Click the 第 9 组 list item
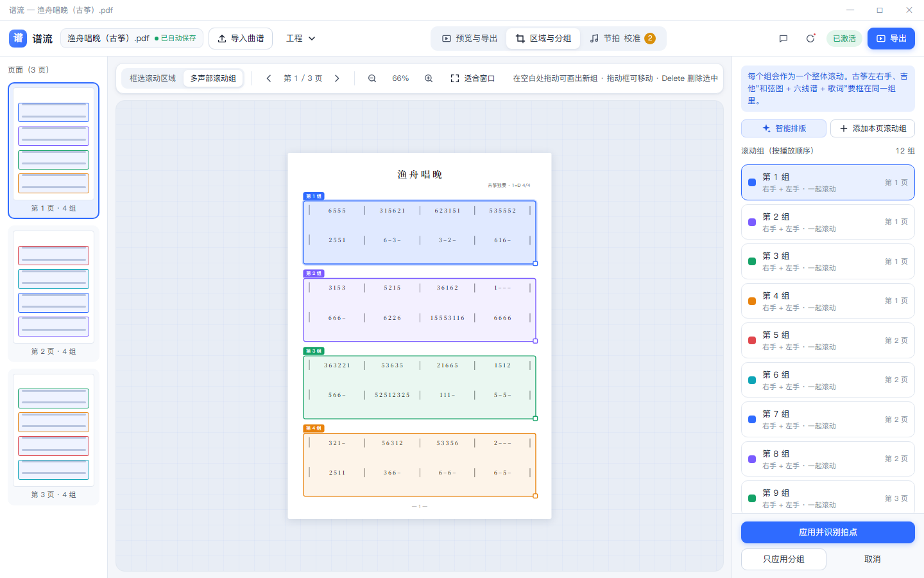 point(828,498)
